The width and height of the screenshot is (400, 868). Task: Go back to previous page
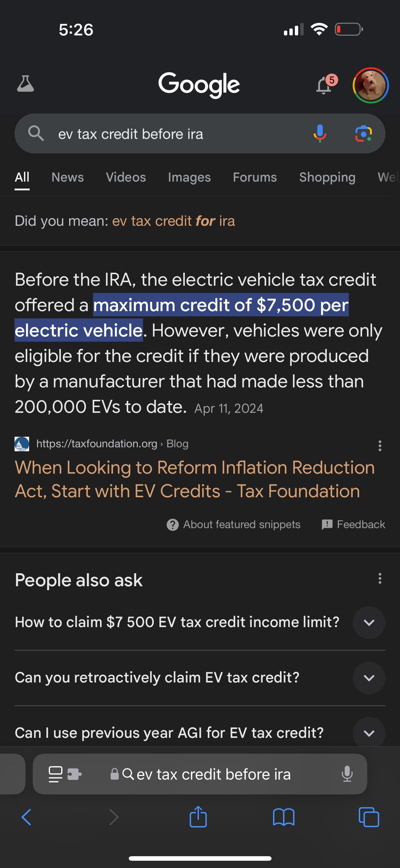pyautogui.click(x=26, y=817)
